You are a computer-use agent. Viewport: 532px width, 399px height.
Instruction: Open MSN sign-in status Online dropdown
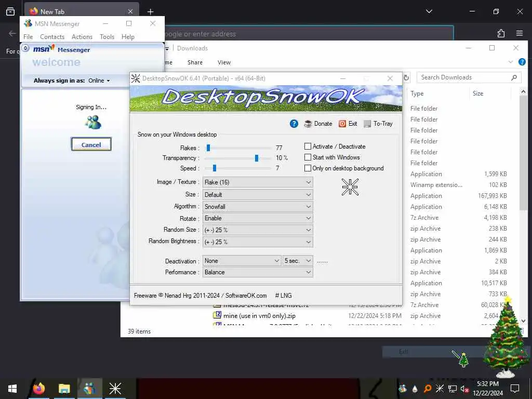[99, 81]
